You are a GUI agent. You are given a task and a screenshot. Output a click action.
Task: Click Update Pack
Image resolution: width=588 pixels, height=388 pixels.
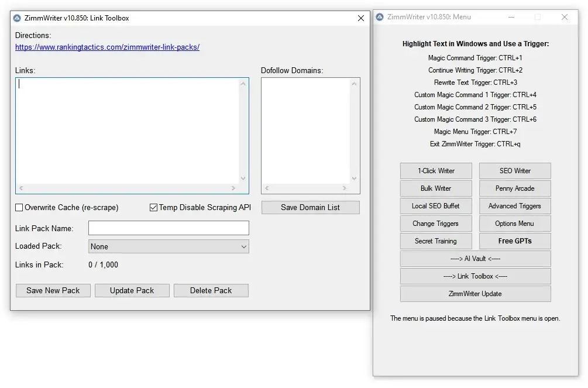(132, 290)
